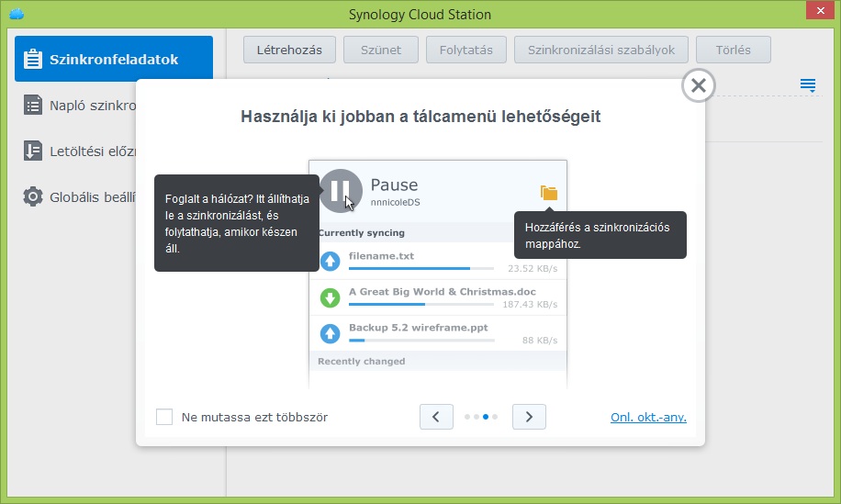Screen dimensions: 841x504
Task: Click the '23.52 KB/s' speed value
Action: [533, 269]
